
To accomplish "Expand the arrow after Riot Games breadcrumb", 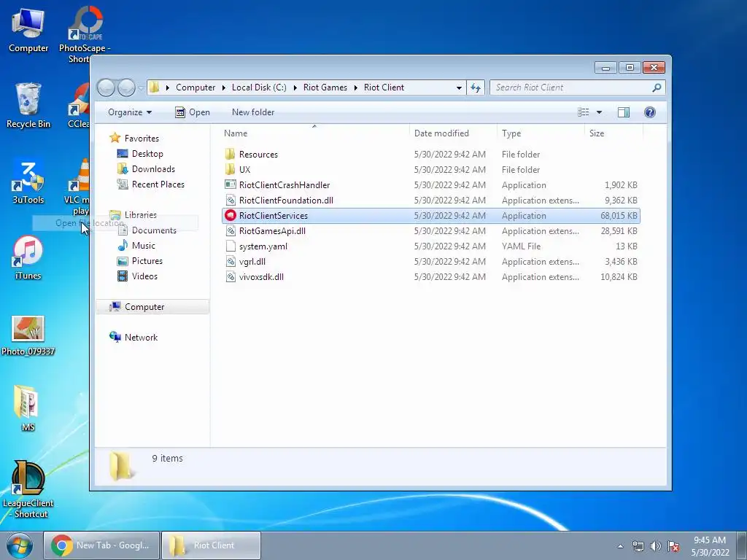I will point(355,87).
